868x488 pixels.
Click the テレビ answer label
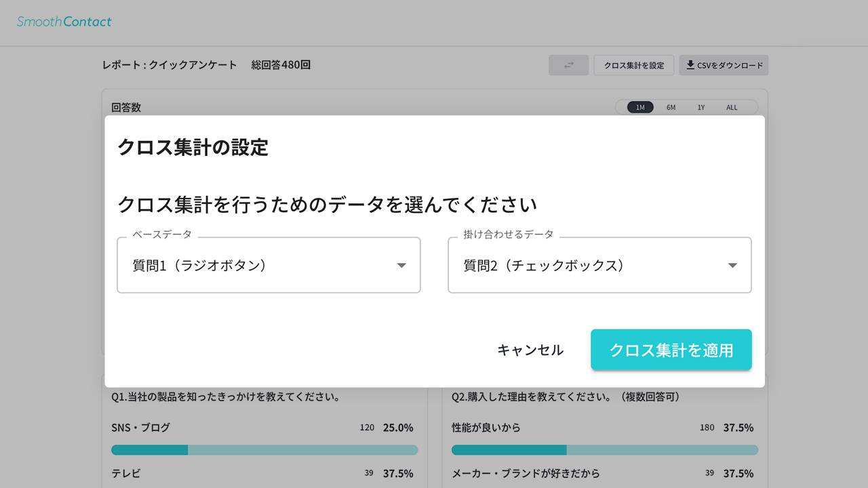(x=126, y=473)
